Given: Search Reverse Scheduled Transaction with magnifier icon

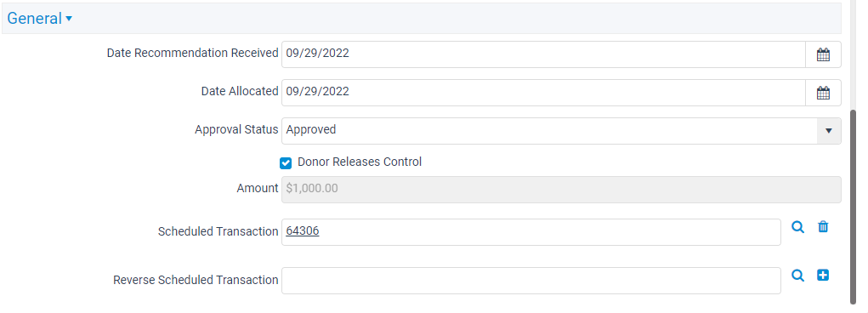Looking at the screenshot, I should point(797,276).
